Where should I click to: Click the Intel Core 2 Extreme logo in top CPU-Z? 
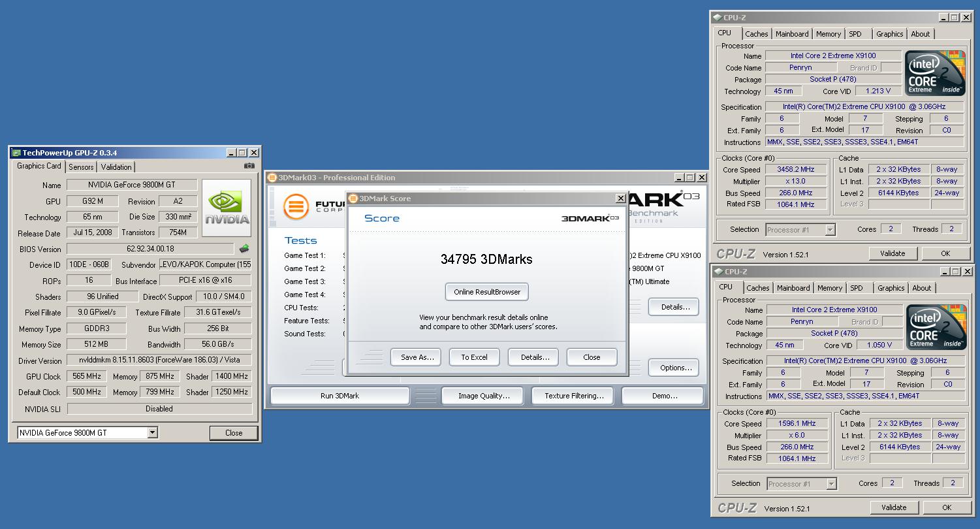coord(935,72)
